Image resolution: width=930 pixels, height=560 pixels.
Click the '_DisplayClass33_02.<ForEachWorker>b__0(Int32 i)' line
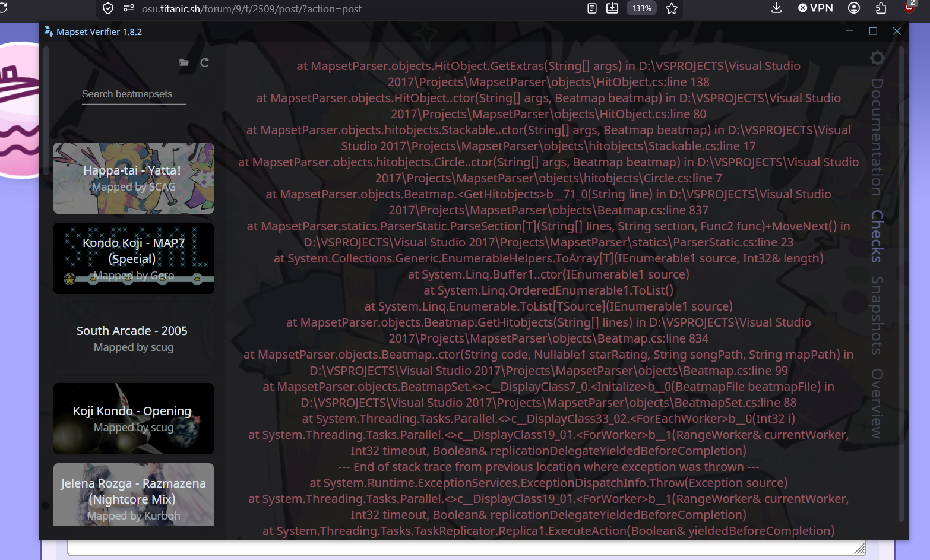click(x=549, y=419)
